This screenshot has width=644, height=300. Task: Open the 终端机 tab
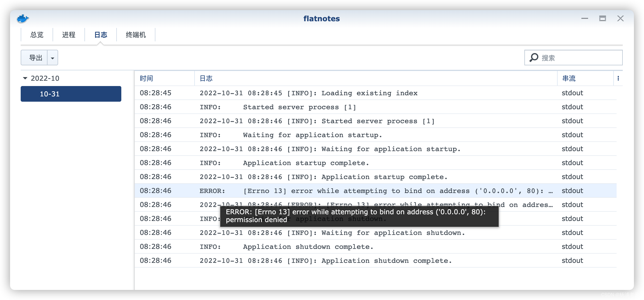(136, 35)
